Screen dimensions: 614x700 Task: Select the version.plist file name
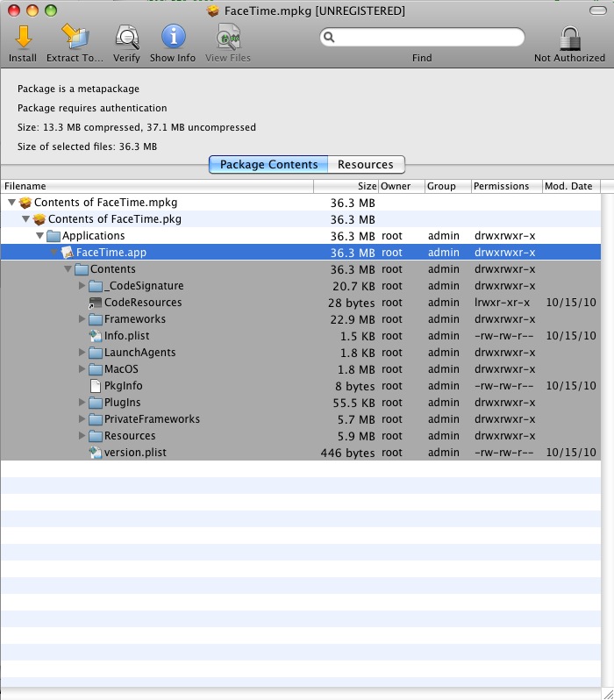click(x=135, y=453)
